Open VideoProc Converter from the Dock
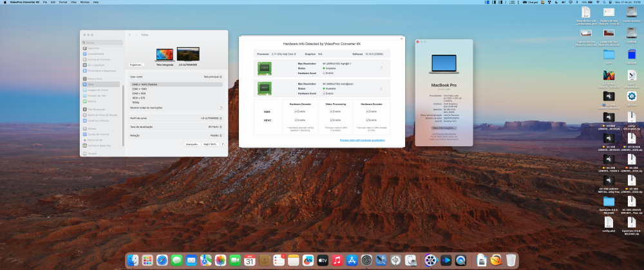Screen dimensions: 644x270 pos(430,260)
